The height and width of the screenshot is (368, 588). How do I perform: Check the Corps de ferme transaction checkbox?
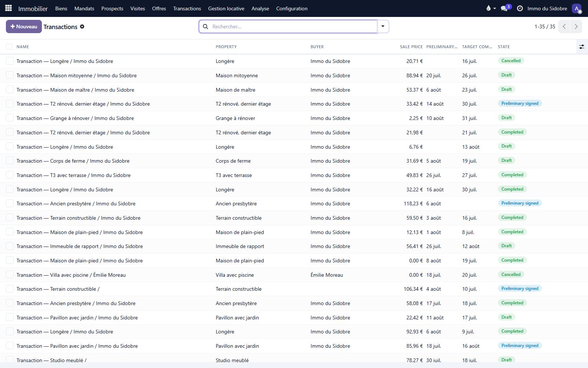coord(10,160)
